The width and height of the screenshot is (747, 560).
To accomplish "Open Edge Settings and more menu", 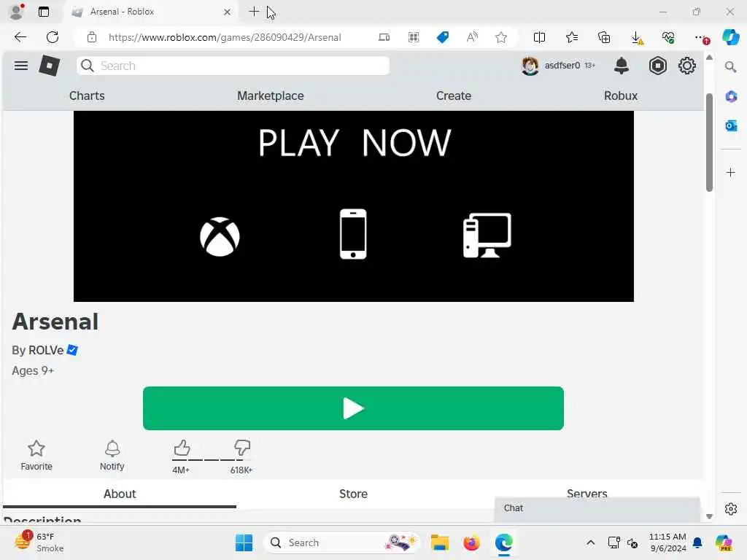I will click(701, 38).
